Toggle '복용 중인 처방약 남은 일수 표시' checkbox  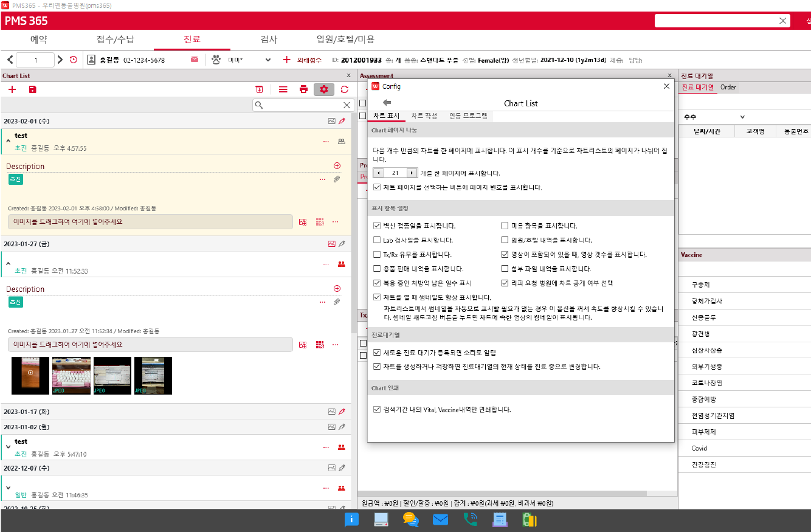click(378, 283)
